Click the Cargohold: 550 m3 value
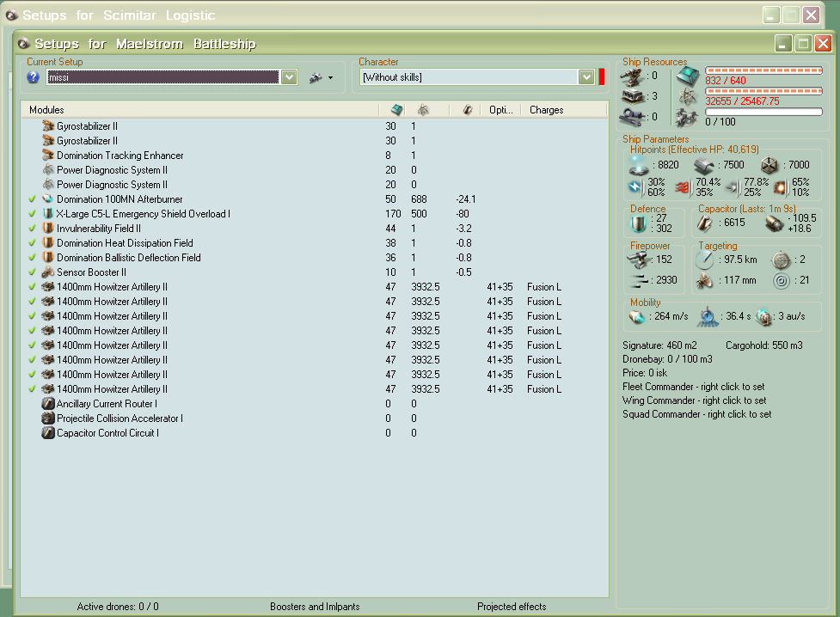840x617 pixels. coord(764,345)
